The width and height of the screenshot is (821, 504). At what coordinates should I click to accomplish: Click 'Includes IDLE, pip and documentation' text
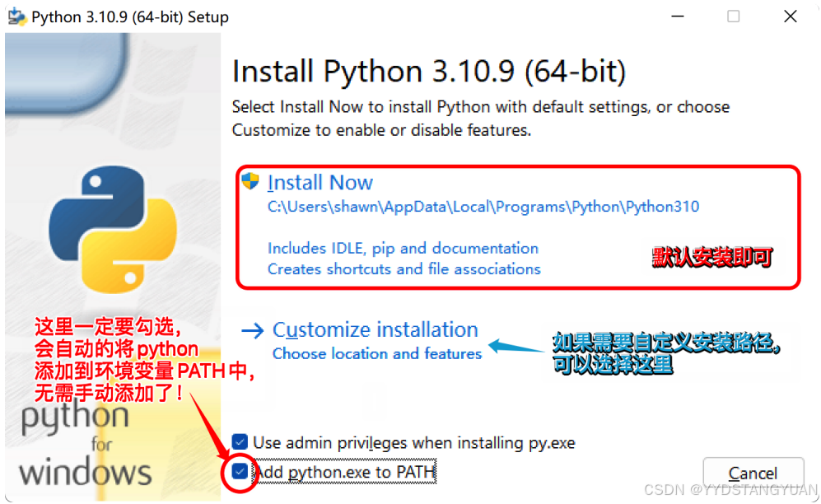click(x=403, y=248)
